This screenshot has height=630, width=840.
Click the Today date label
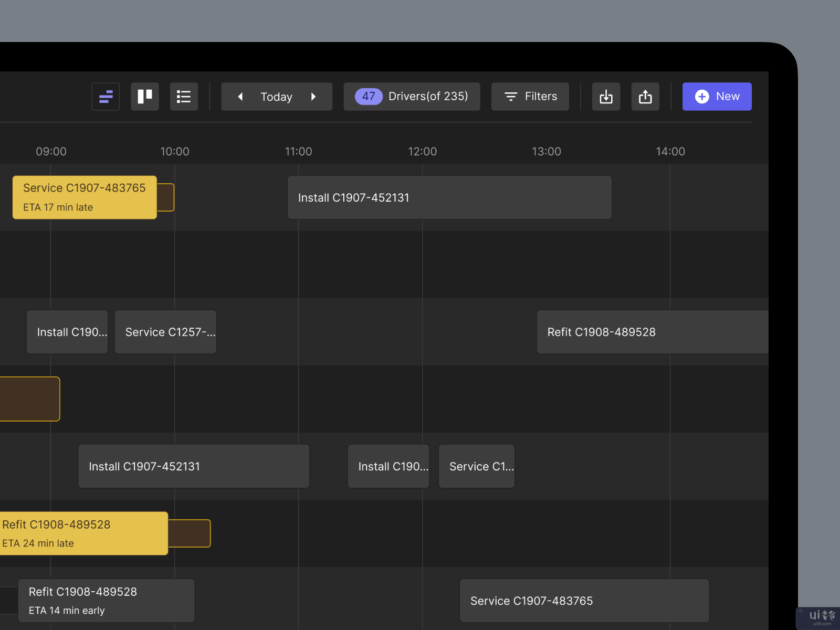point(276,97)
